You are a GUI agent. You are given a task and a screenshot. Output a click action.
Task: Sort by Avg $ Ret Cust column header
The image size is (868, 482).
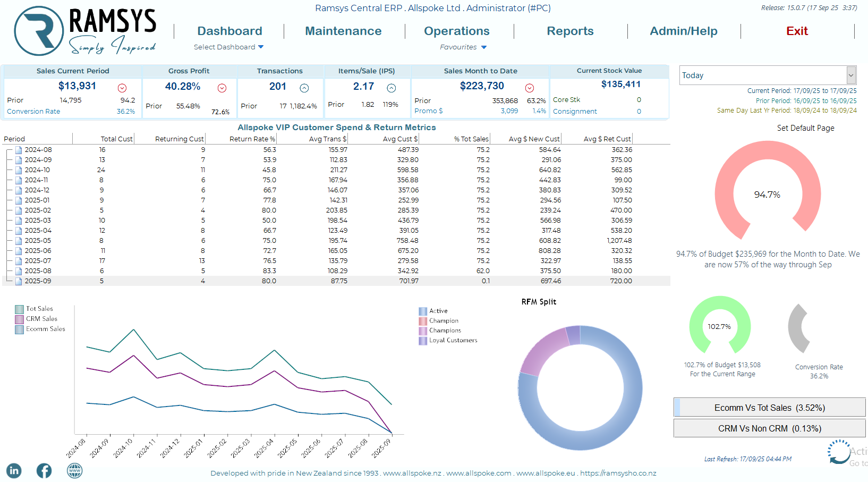pos(607,139)
